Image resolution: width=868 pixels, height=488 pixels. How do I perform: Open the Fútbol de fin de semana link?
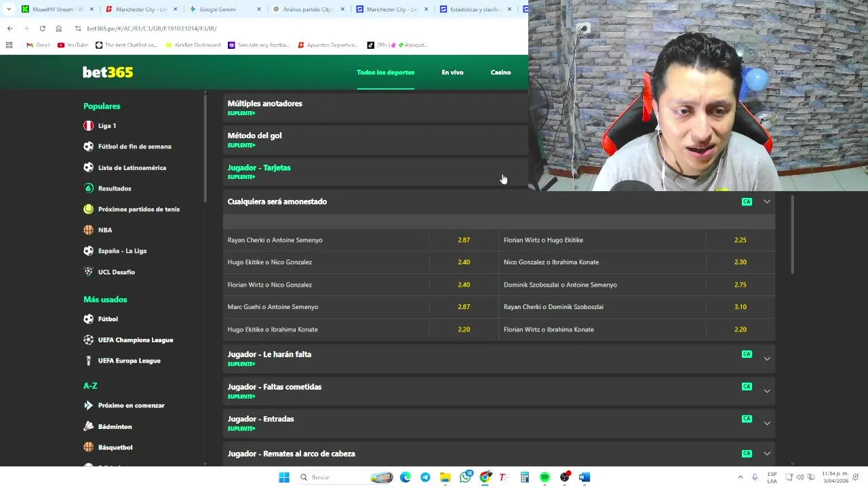click(x=134, y=146)
